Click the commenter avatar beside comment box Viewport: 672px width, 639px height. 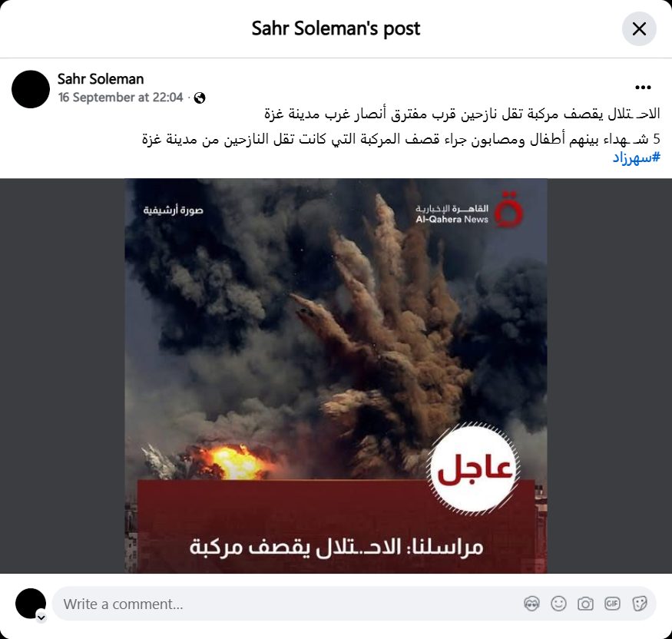(x=31, y=604)
